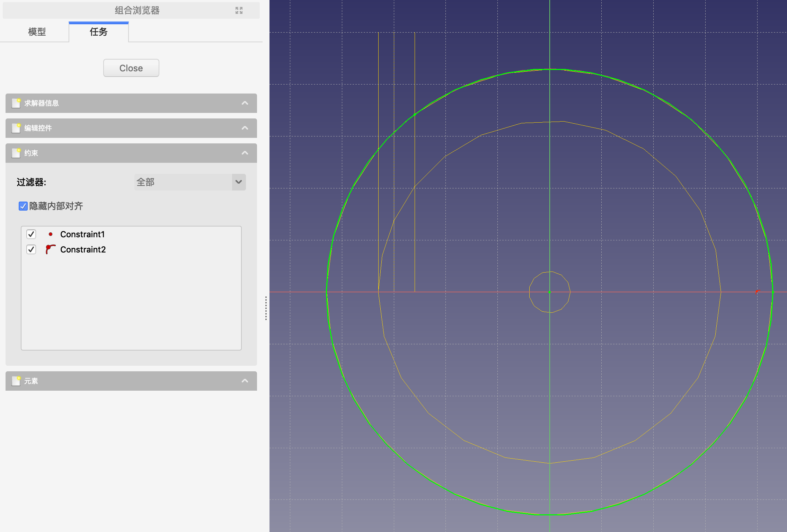Select the Constraint2 list entry
Screen dimensions: 787x532
(83, 249)
